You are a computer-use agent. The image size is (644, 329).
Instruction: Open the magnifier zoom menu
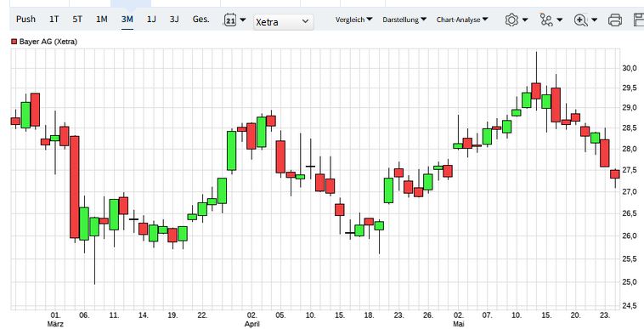point(585,20)
